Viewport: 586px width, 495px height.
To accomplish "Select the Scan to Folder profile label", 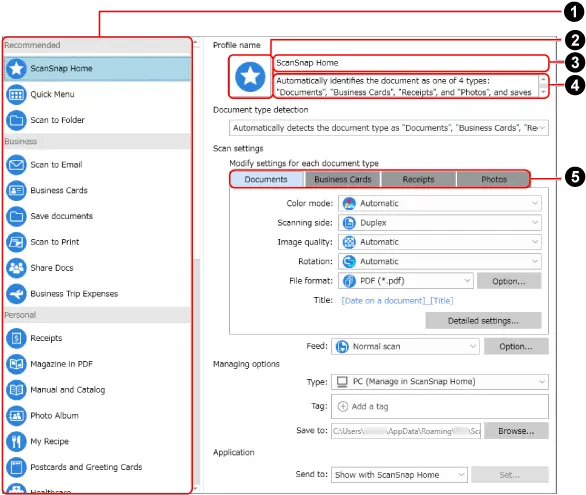I will [58, 120].
